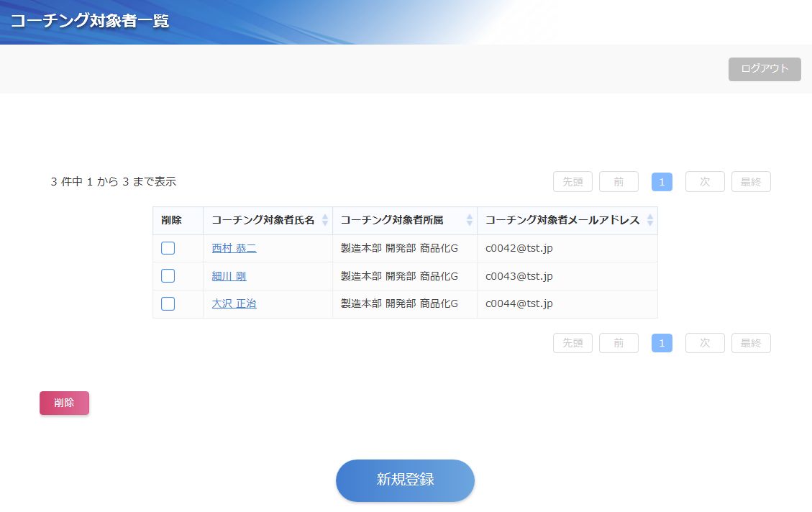812x512 pixels.
Task: Open 大沢 正治 profile link
Action: pos(234,303)
